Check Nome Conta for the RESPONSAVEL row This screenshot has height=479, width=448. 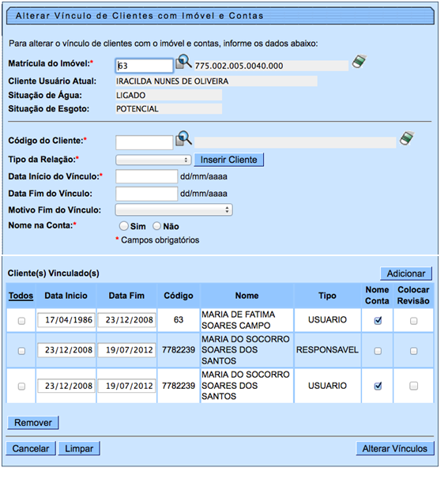click(x=378, y=351)
